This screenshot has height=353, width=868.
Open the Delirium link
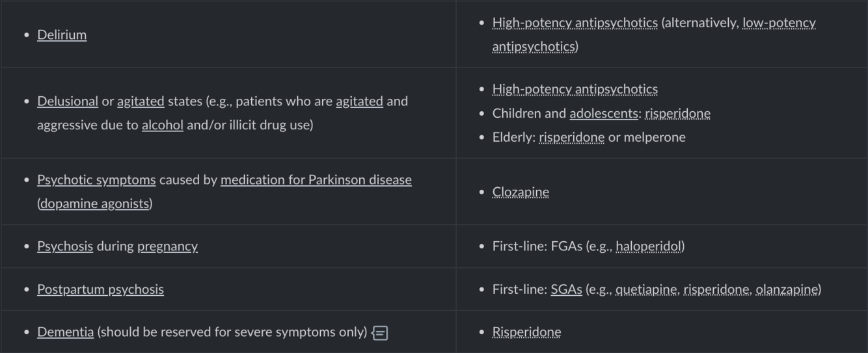(62, 34)
